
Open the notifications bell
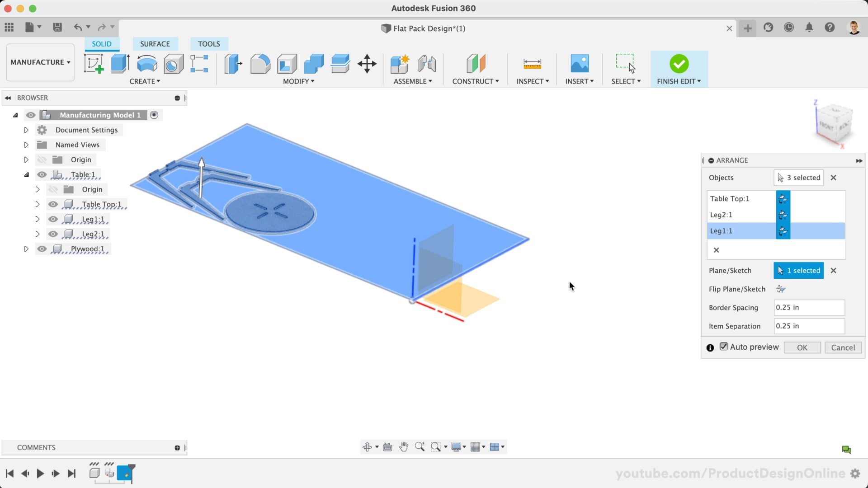[x=809, y=28]
